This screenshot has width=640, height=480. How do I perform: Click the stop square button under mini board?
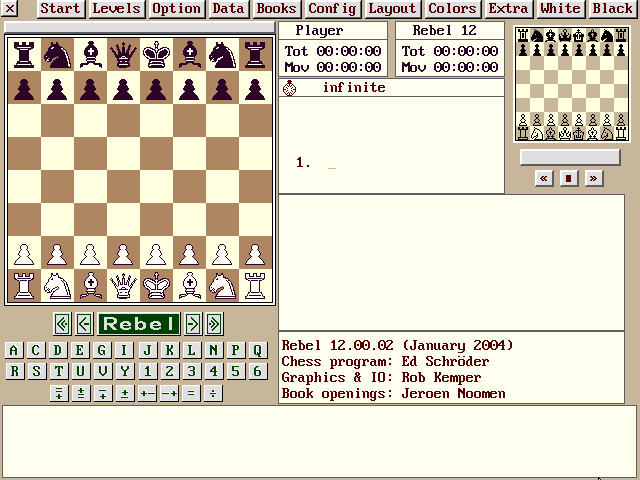[569, 178]
